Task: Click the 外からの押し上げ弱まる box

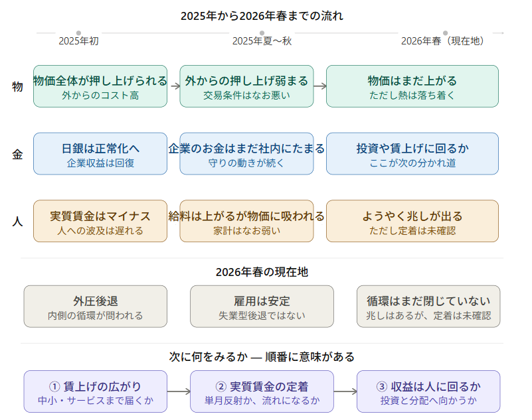Action: pyautogui.click(x=246, y=86)
